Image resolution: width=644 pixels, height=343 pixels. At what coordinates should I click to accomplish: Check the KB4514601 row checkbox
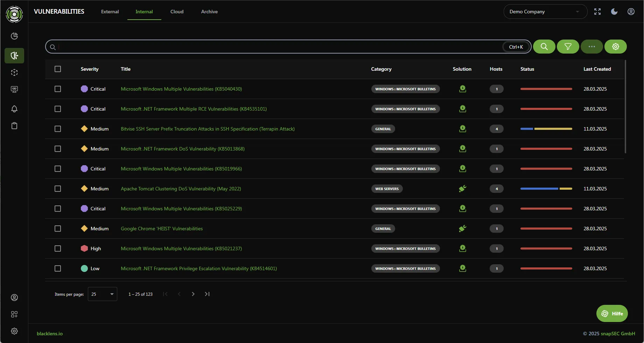click(x=58, y=268)
